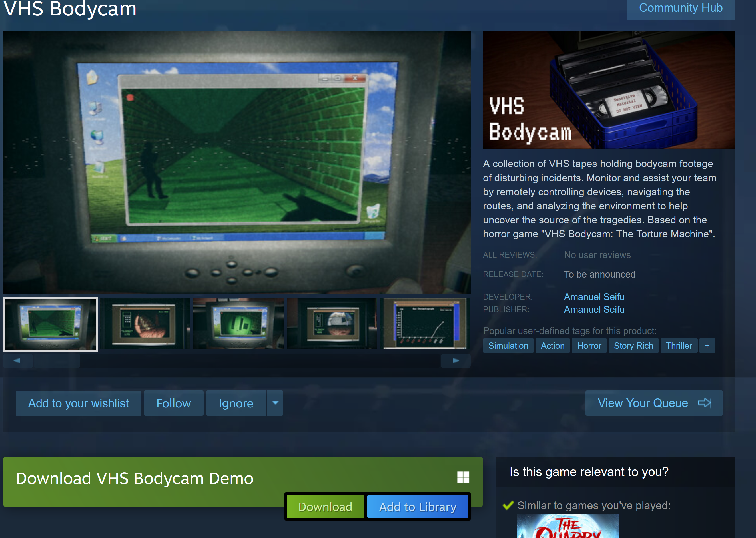Click the VHS Bodycam page title
756x538 pixels.
70,9
